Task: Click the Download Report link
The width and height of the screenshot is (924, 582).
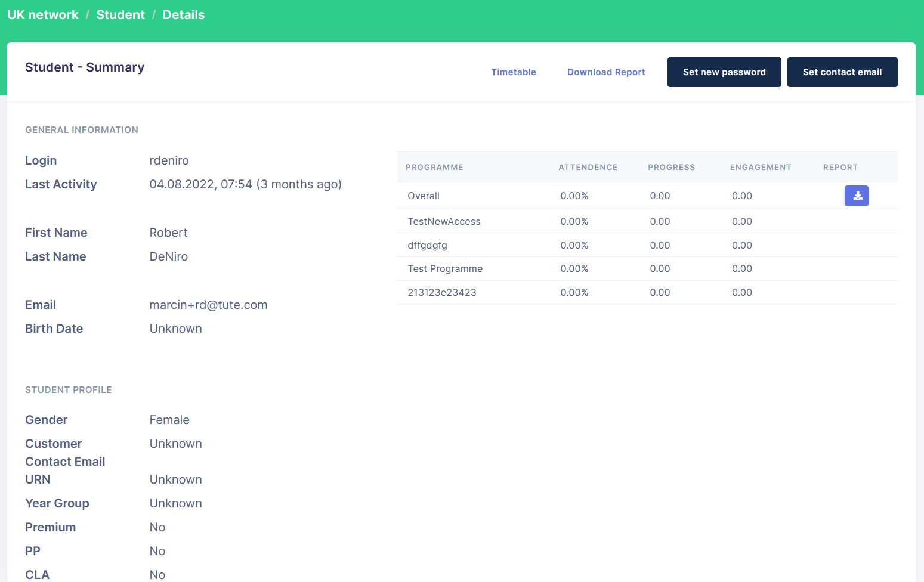Action: click(605, 72)
